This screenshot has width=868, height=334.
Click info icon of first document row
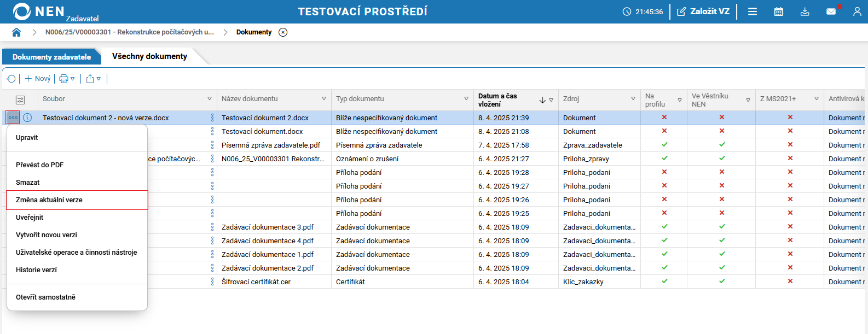point(27,118)
